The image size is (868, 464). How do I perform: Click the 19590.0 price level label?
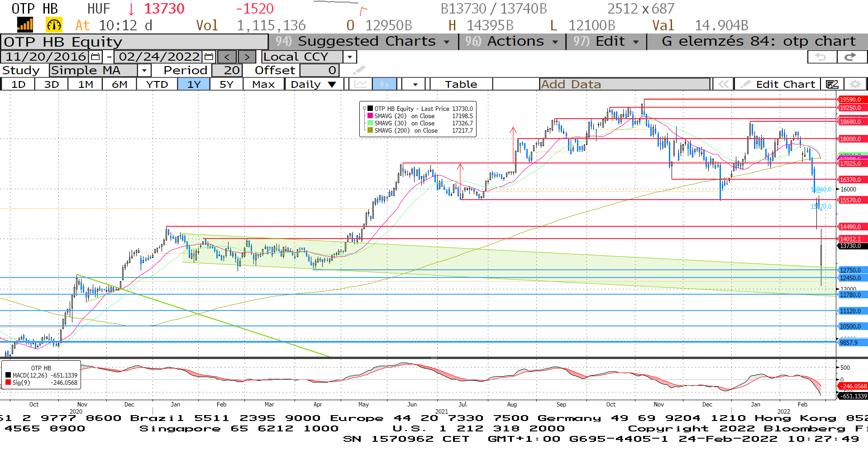852,100
